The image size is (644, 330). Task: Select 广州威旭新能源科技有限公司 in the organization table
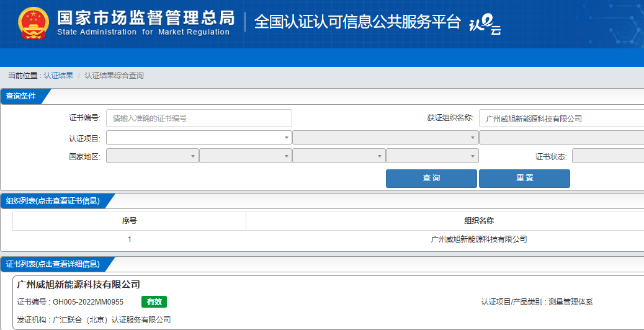(479, 239)
